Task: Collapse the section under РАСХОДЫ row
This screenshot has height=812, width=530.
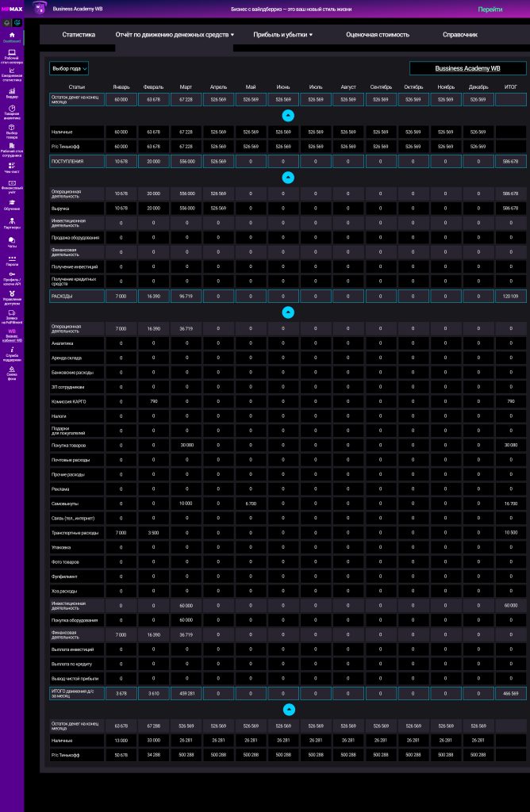Action: [288, 312]
